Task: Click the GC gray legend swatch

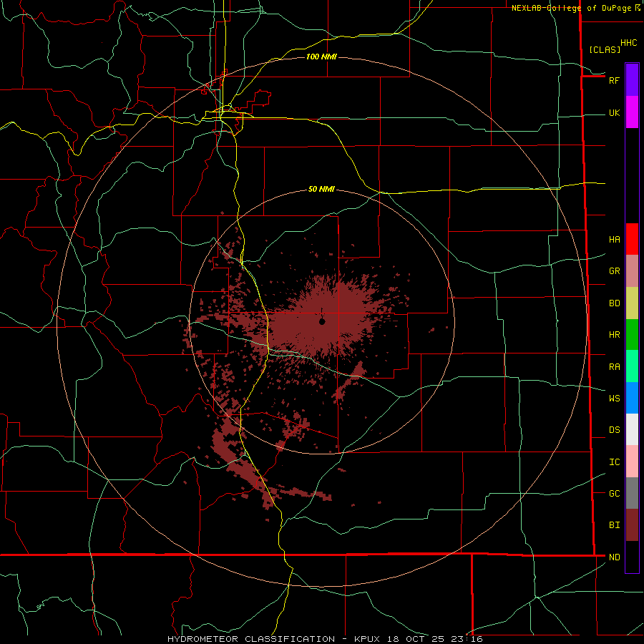Action: coord(632,493)
